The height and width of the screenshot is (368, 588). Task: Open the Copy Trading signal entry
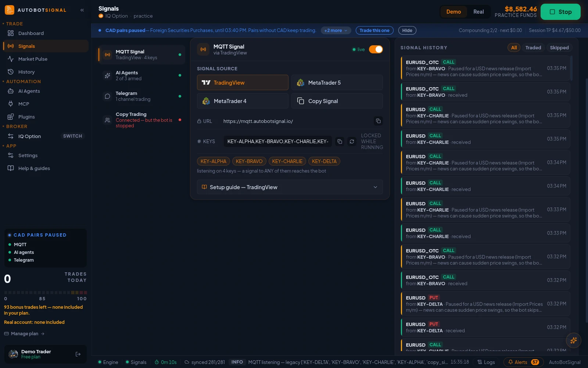(x=141, y=120)
